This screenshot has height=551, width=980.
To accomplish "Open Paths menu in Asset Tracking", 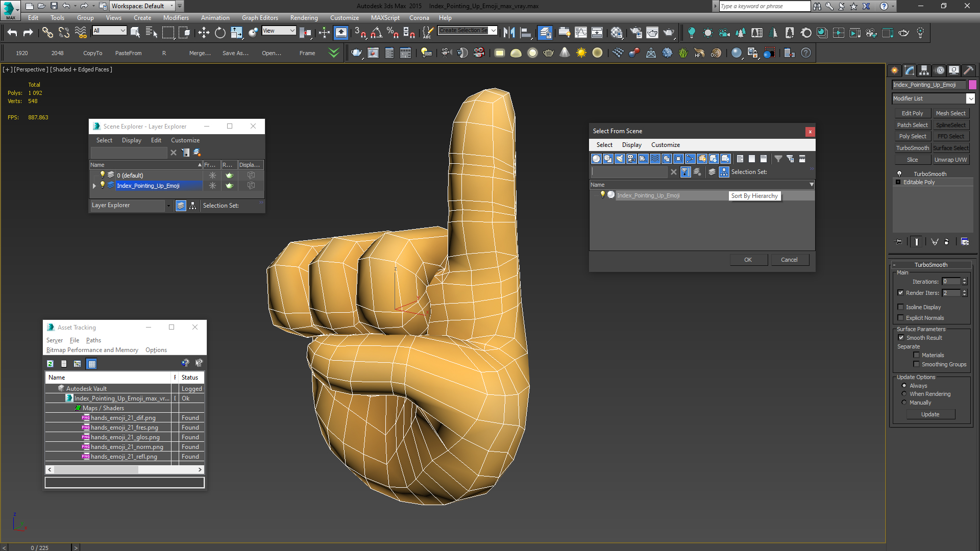I will click(x=93, y=340).
